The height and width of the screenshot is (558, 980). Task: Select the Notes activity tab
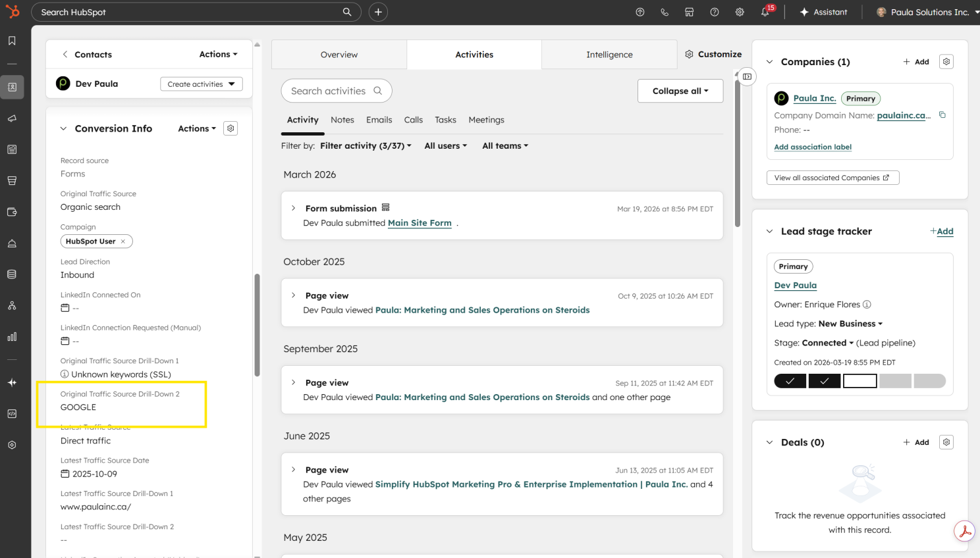point(342,120)
